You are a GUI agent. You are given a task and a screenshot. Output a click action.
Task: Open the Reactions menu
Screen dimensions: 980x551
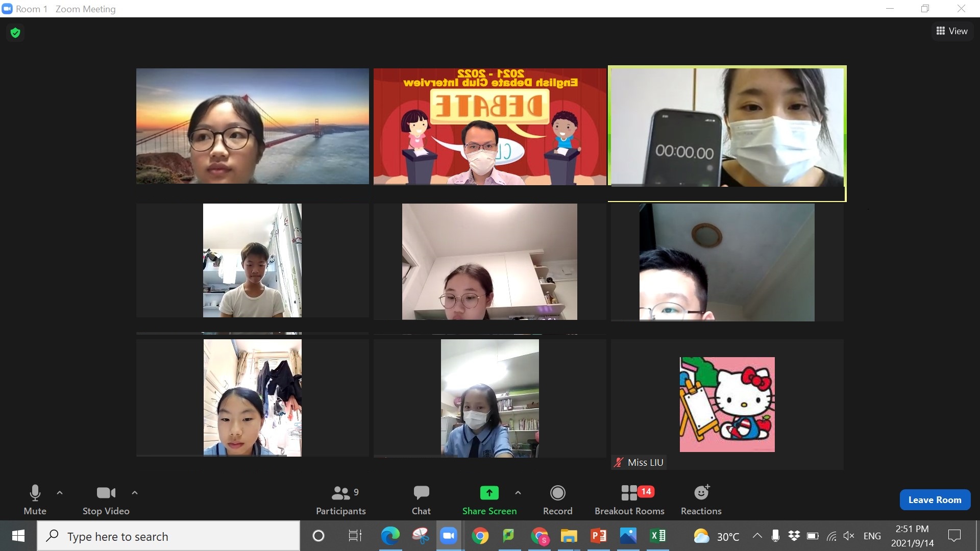tap(701, 499)
